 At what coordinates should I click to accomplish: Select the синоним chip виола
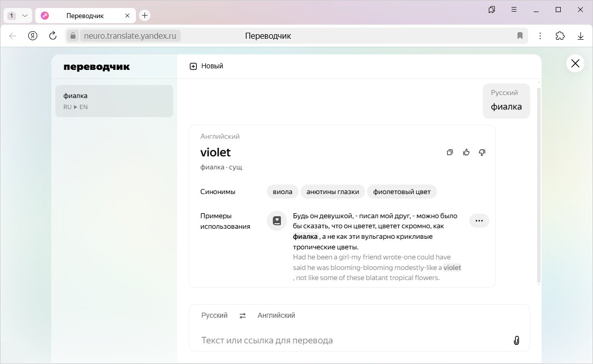point(282,192)
